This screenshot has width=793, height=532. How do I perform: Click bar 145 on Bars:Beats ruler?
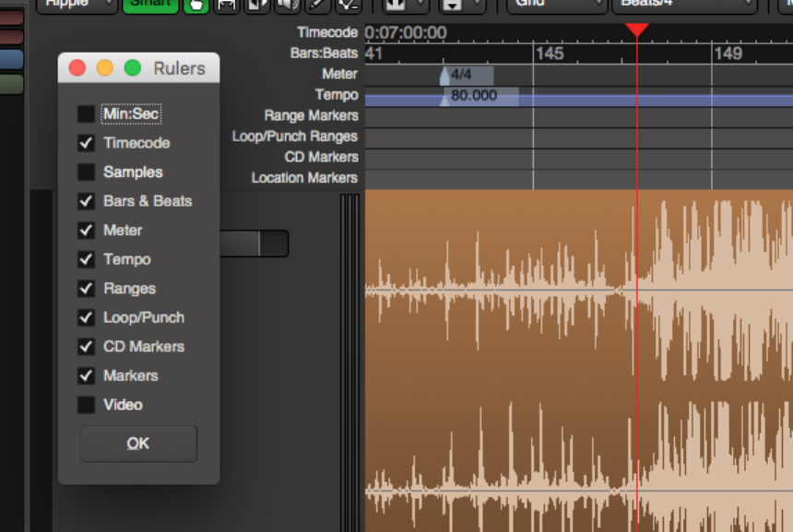tap(550, 53)
